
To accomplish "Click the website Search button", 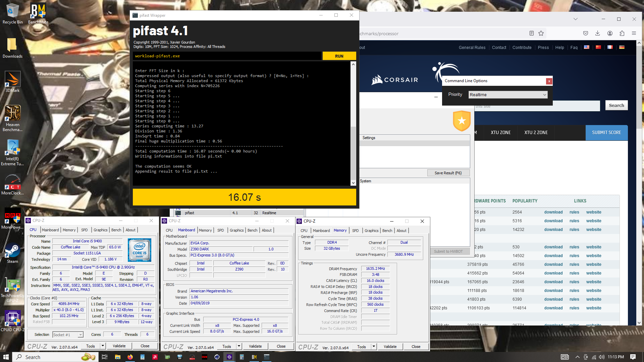I will point(616,106).
